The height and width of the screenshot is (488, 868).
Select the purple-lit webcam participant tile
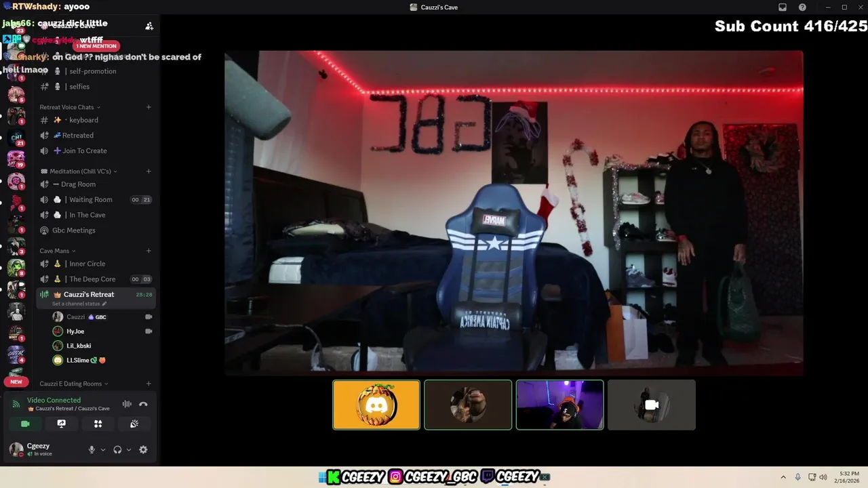pos(559,405)
